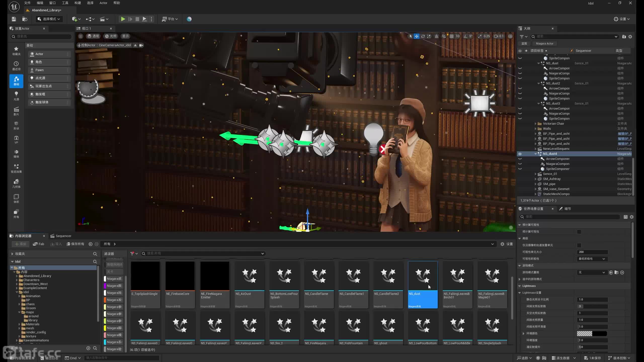Activate the translate move tool in viewport
Image resolution: width=644 pixels, height=362 pixels.
[x=417, y=36]
